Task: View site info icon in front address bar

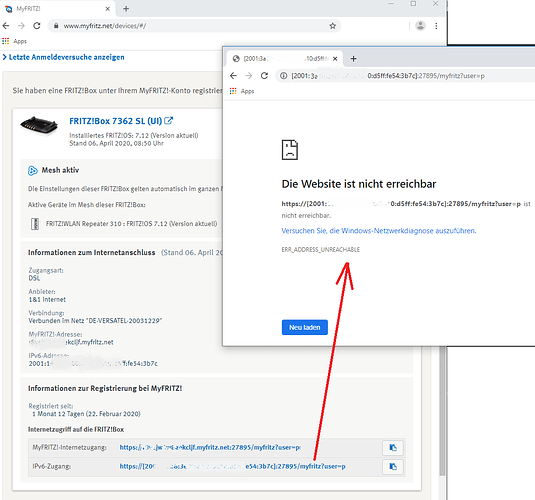Action: click(284, 75)
